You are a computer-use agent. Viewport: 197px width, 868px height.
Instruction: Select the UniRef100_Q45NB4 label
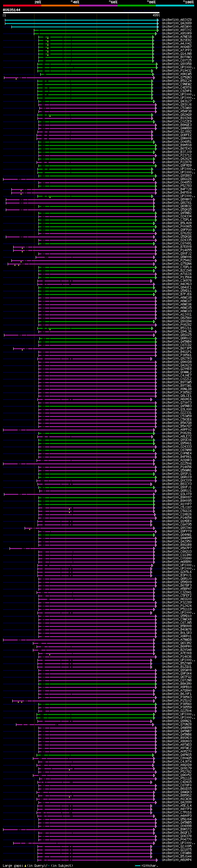[177, 342]
